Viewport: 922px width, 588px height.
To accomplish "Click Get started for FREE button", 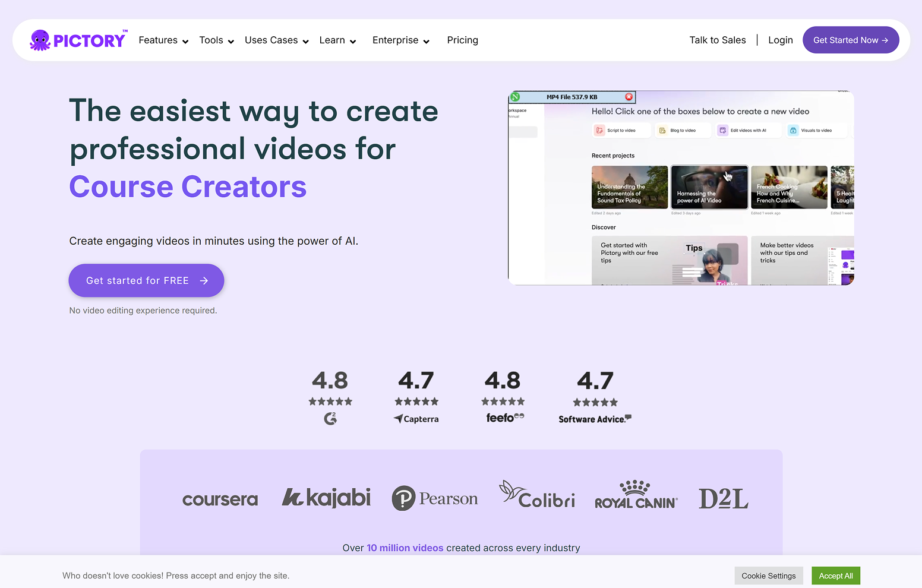I will 146,280.
